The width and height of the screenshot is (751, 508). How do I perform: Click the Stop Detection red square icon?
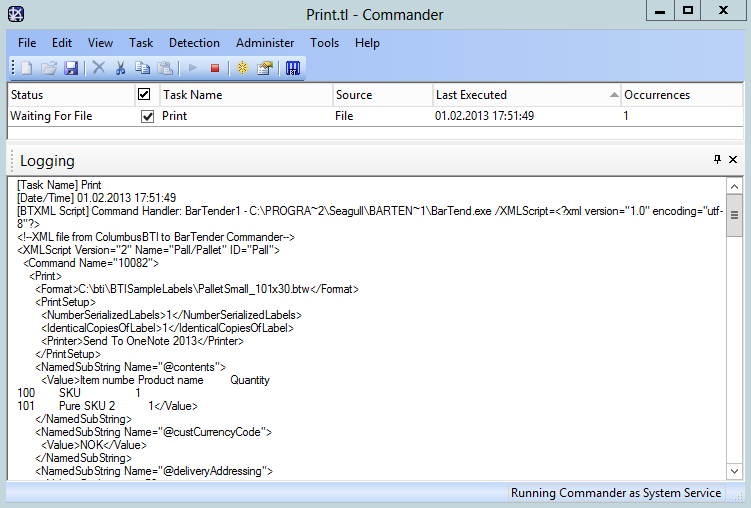click(214, 68)
